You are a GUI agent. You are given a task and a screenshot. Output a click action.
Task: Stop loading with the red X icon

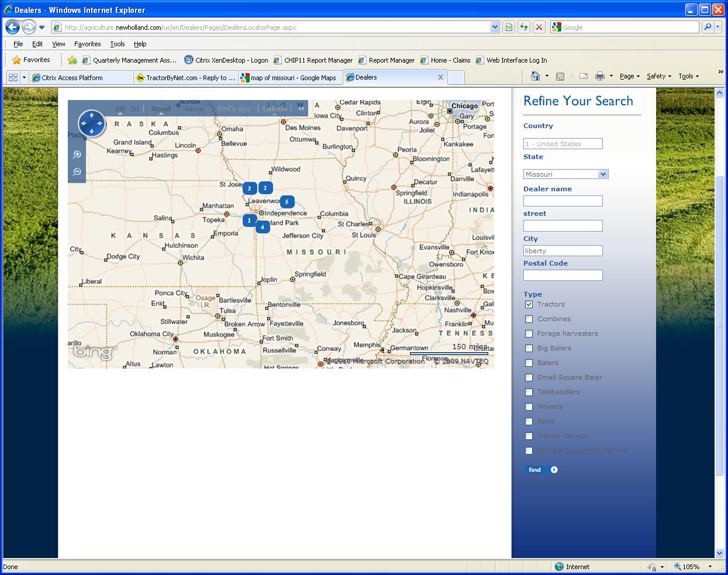tap(539, 27)
